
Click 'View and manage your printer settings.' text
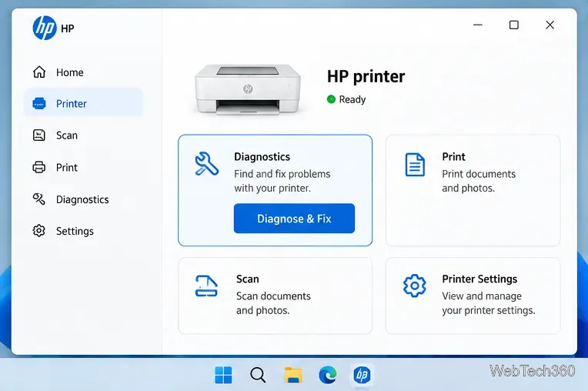[489, 303]
